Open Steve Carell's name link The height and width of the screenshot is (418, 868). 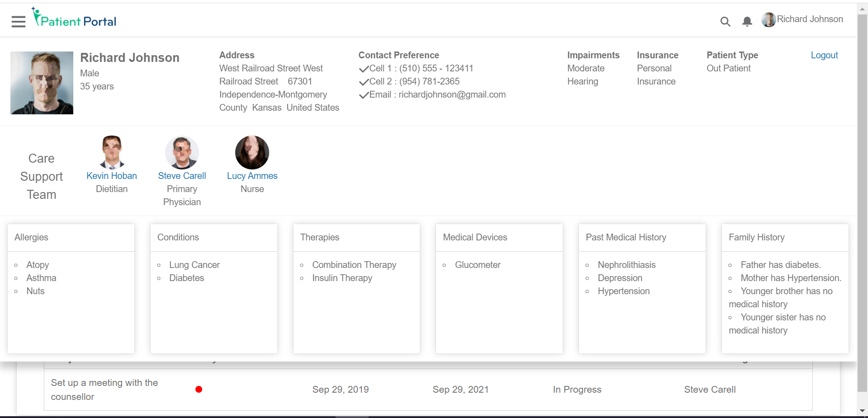click(182, 176)
